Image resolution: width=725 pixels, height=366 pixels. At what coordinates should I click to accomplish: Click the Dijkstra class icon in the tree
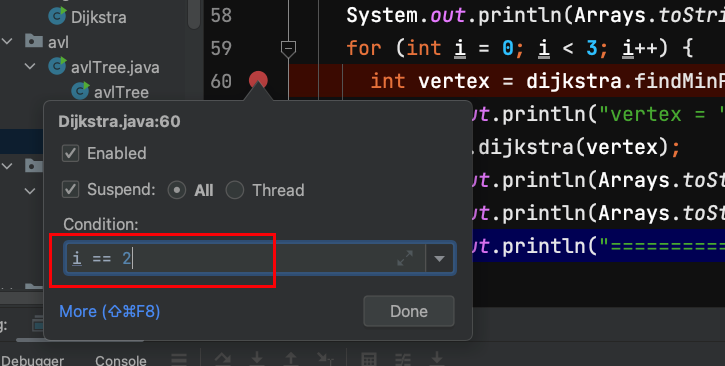click(x=57, y=16)
